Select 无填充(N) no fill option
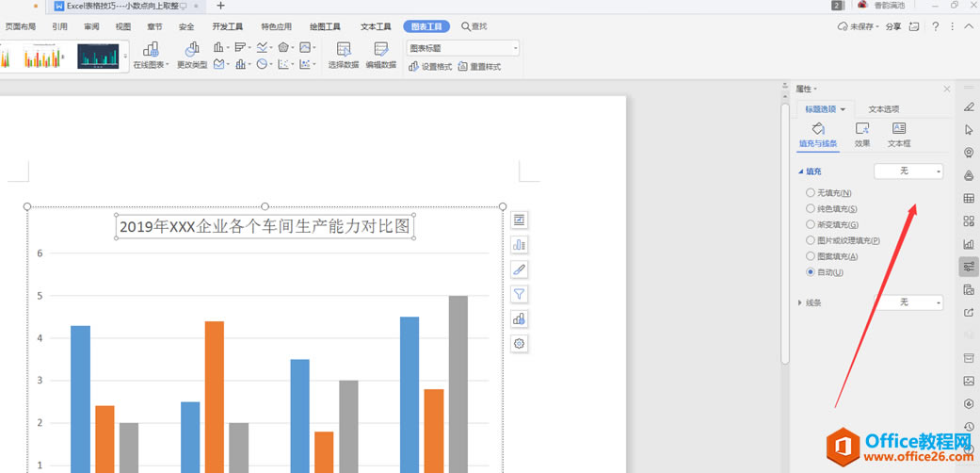The image size is (980, 473). pos(828,193)
